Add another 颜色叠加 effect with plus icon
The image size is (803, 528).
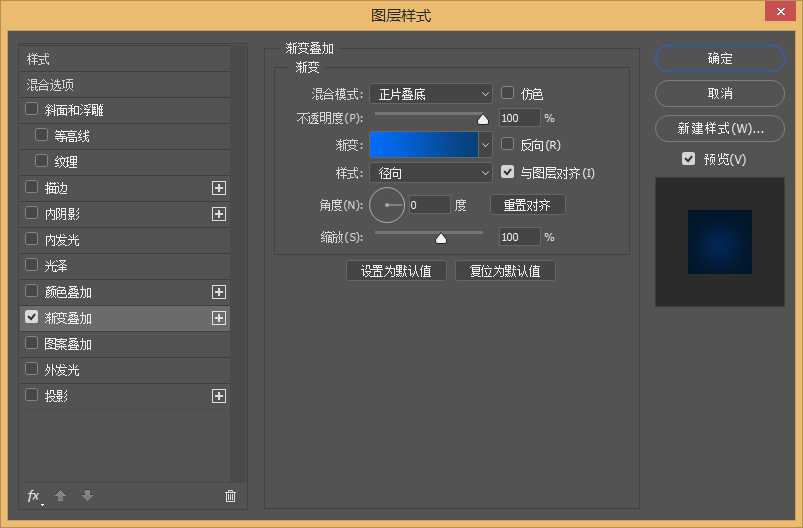pyautogui.click(x=219, y=292)
